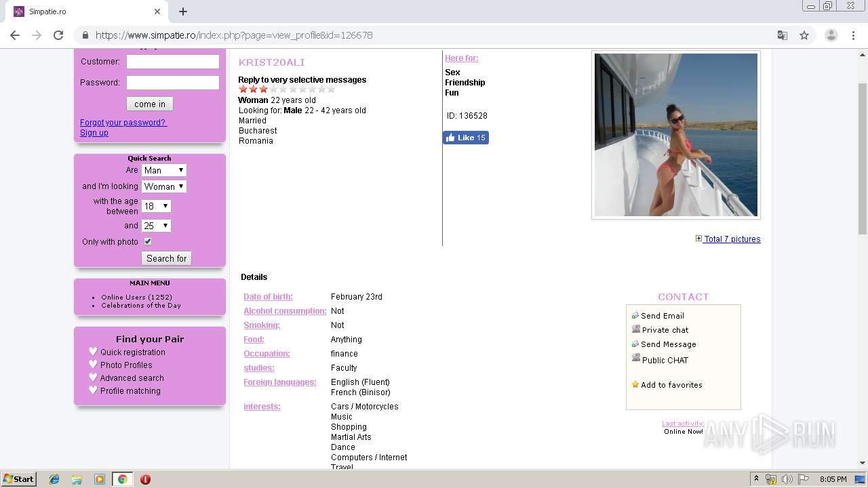Screen dimensions: 868x488
Task: Click the star rating bar
Action: [x=287, y=89]
